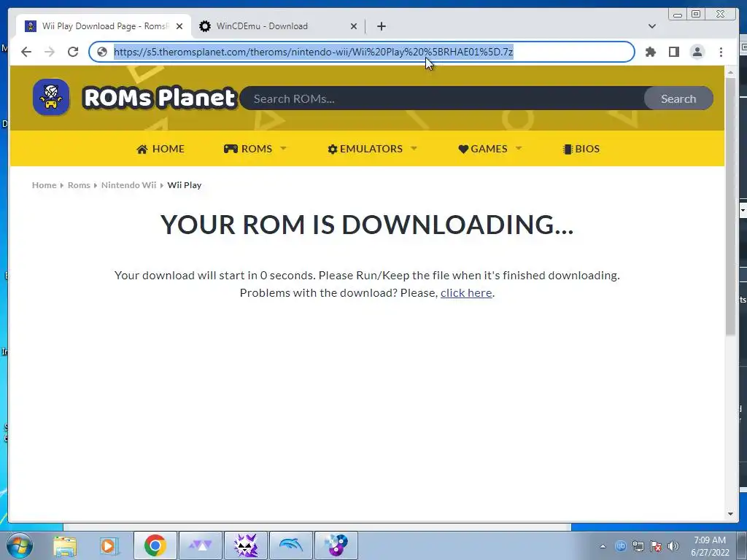Close the WinCDEmu Download tab
This screenshot has height=560, width=747.
354,26
